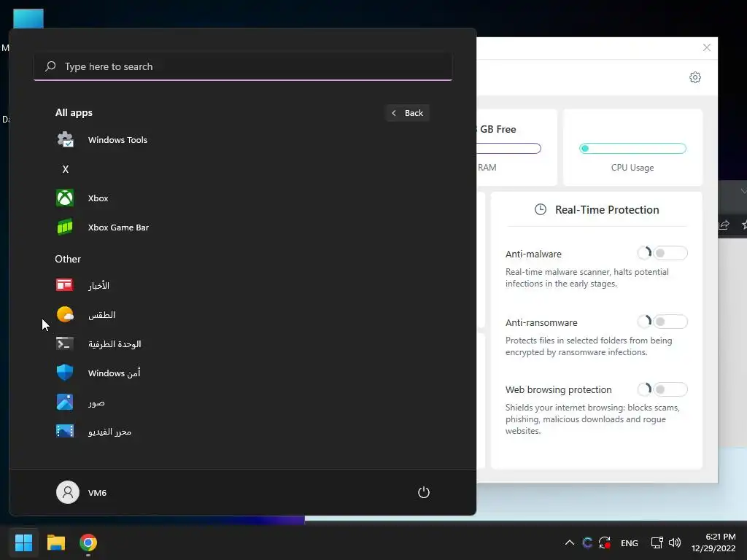Click the Anti-malware description text

(587, 278)
